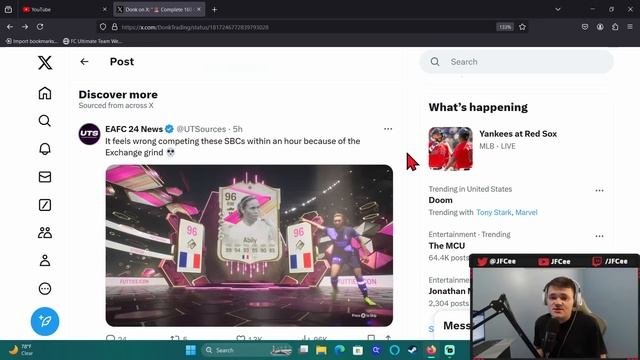
Task: Open Explore magnifier in X sidebar
Action: coord(45,121)
